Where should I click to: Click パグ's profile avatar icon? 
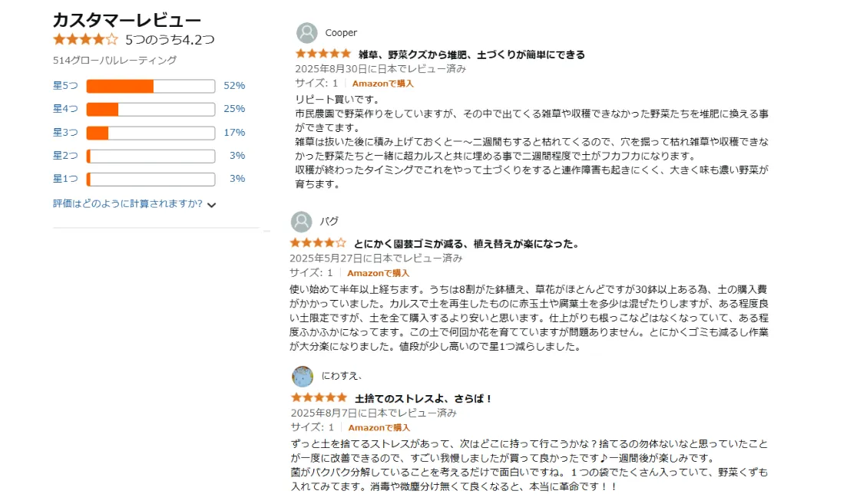tap(301, 222)
